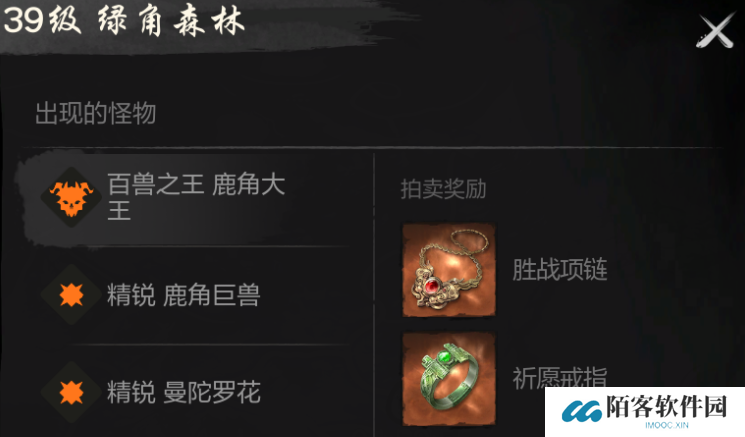Screen dimensions: 745x437
Task: Open the green jade ring reward thumbnail
Action: coord(449,379)
